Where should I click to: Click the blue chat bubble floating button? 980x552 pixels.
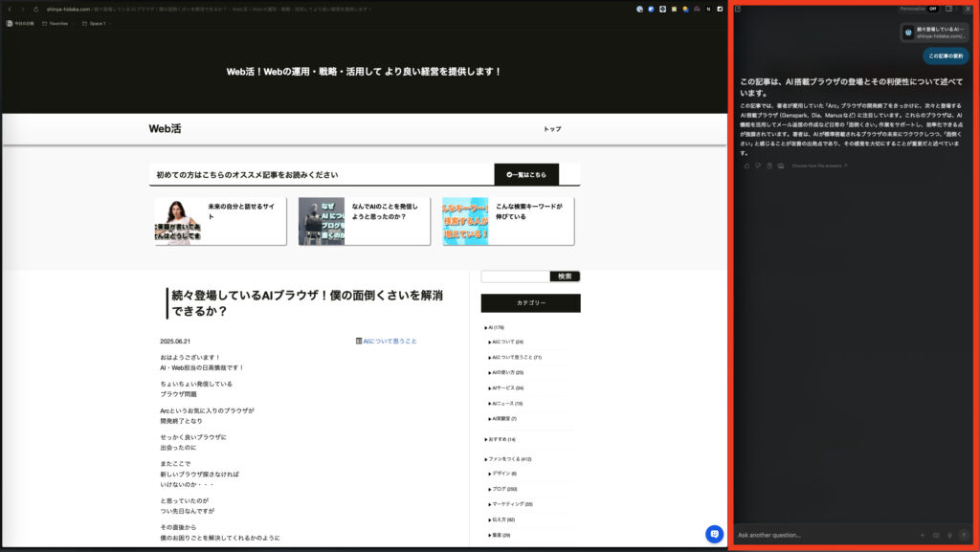click(x=714, y=535)
